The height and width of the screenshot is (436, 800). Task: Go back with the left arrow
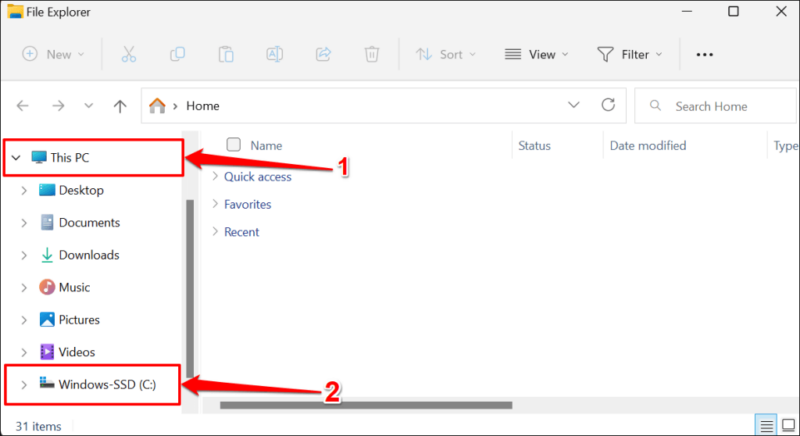pos(22,106)
